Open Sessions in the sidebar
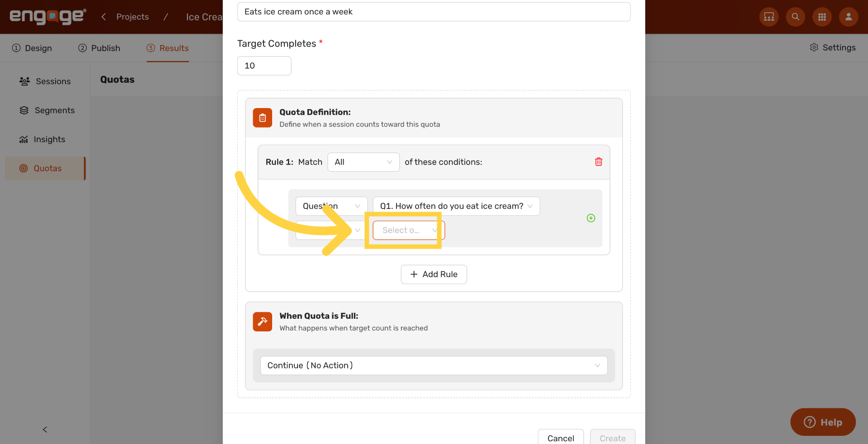This screenshot has width=868, height=444. tap(45, 81)
